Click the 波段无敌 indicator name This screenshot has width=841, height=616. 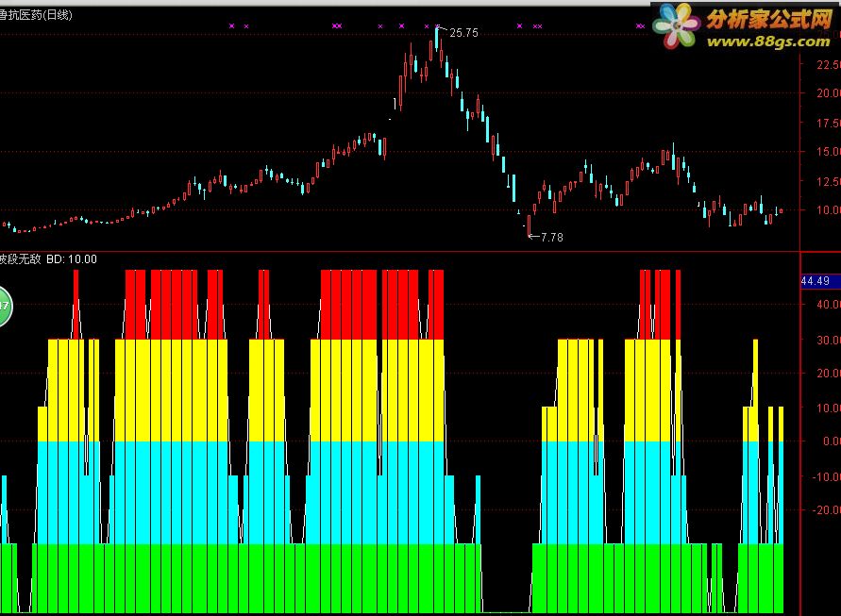21,259
